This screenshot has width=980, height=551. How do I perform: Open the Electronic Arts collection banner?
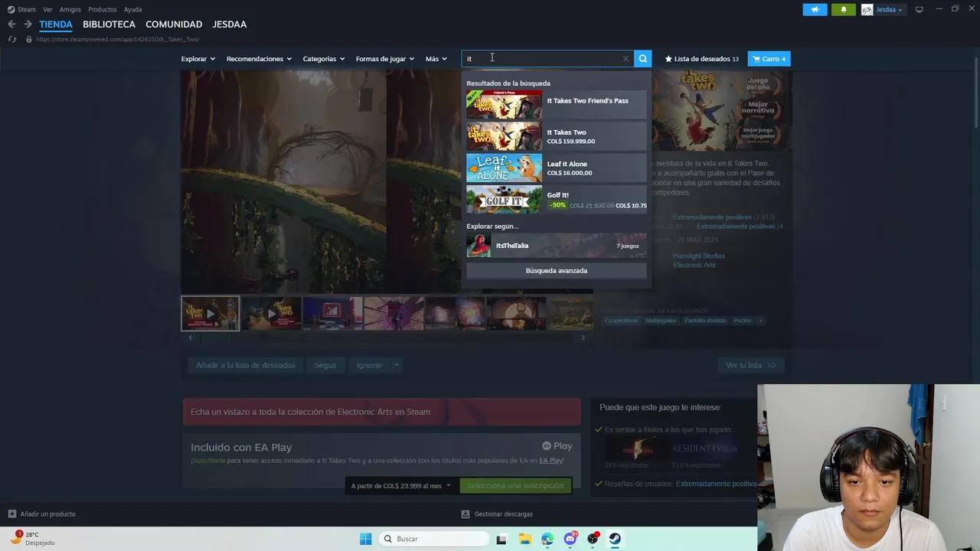[381, 412]
